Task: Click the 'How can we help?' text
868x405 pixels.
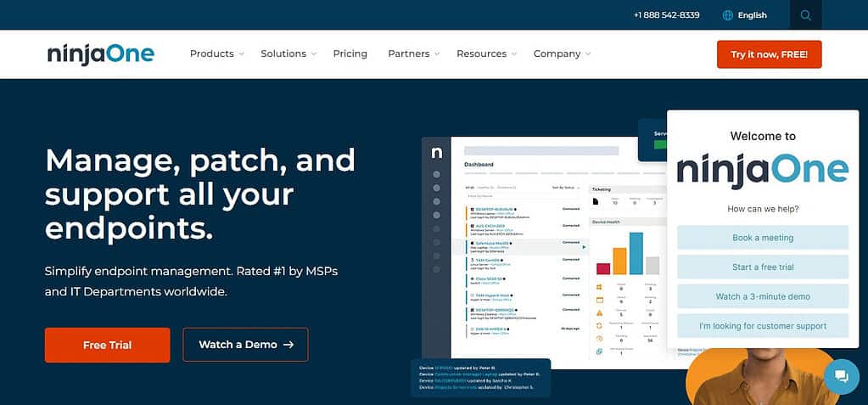Action: pyautogui.click(x=762, y=209)
